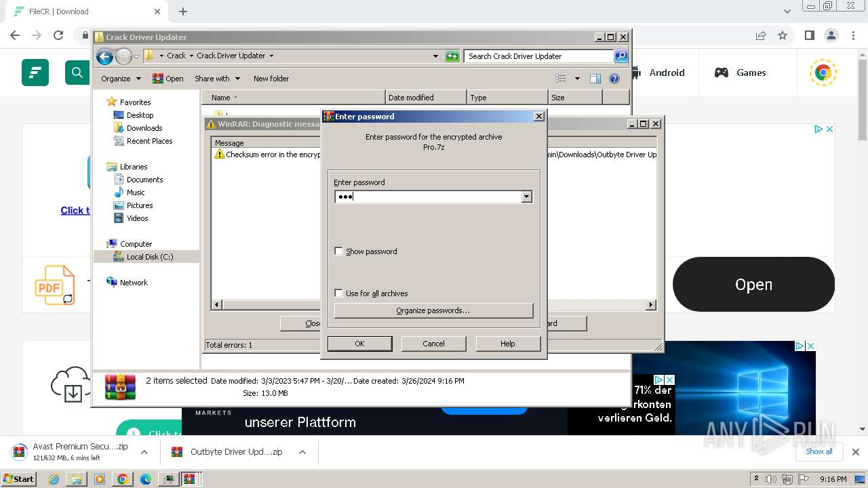868x488 pixels.
Task: Open the Windows Start menu
Action: 18,479
